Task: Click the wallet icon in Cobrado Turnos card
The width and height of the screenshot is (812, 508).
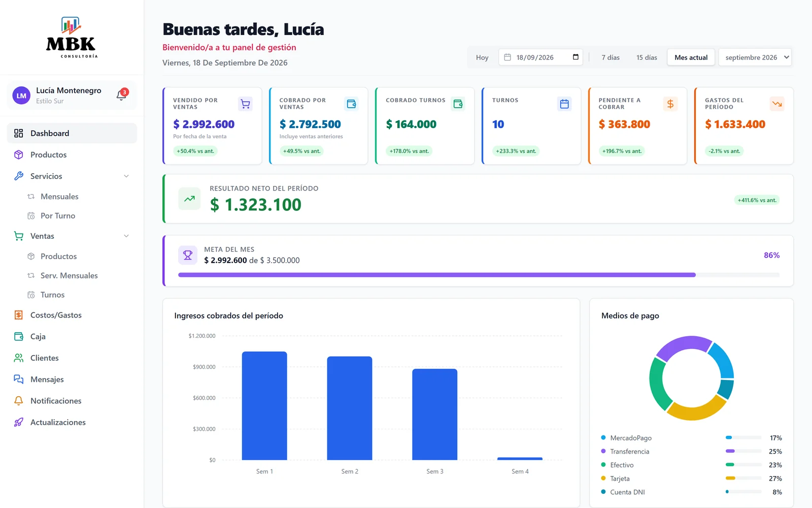Action: tap(458, 104)
